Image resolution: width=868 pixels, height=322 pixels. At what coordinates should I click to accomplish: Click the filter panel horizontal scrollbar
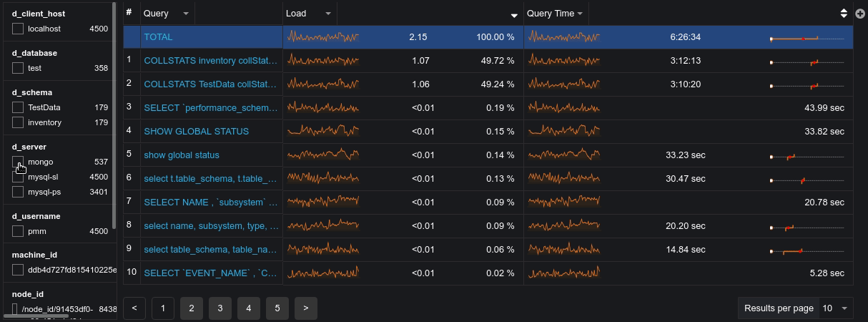36,316
